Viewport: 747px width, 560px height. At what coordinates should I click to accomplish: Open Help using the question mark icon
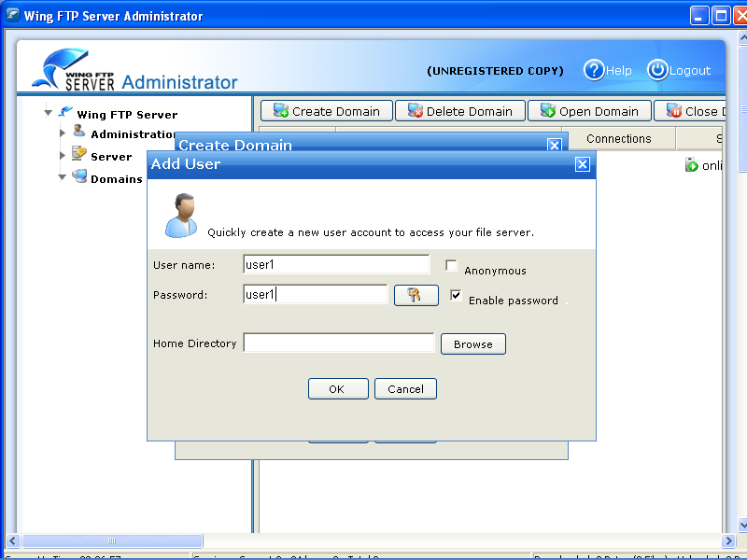tap(595, 70)
